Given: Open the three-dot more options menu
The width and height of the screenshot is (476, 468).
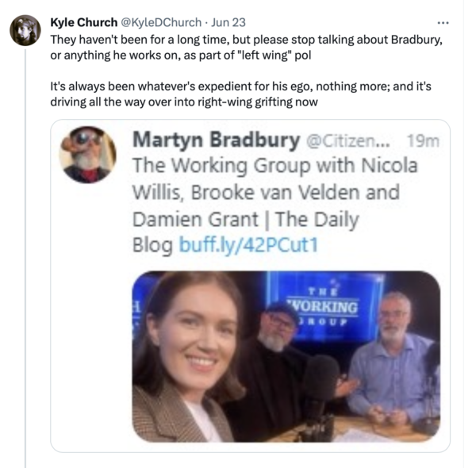Looking at the screenshot, I should point(443,21).
